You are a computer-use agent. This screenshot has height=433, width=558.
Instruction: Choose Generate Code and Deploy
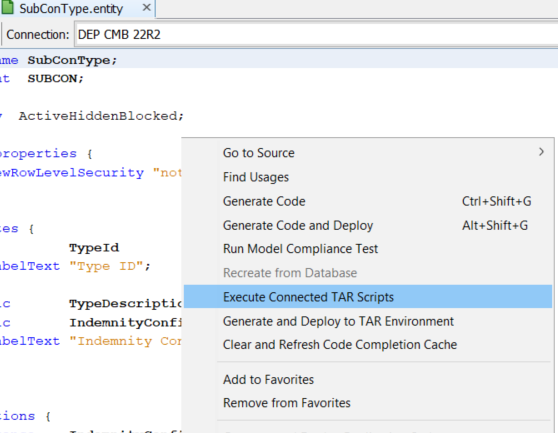pyautogui.click(x=368, y=226)
